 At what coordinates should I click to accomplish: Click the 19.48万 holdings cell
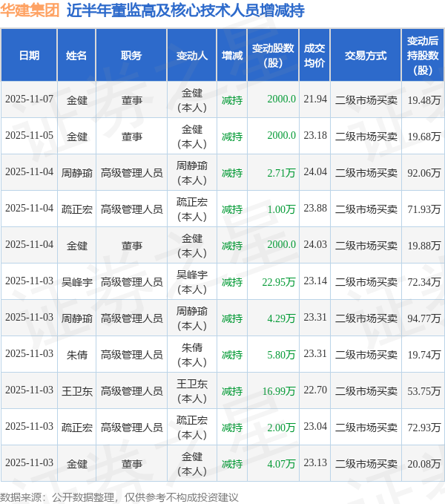tap(423, 100)
